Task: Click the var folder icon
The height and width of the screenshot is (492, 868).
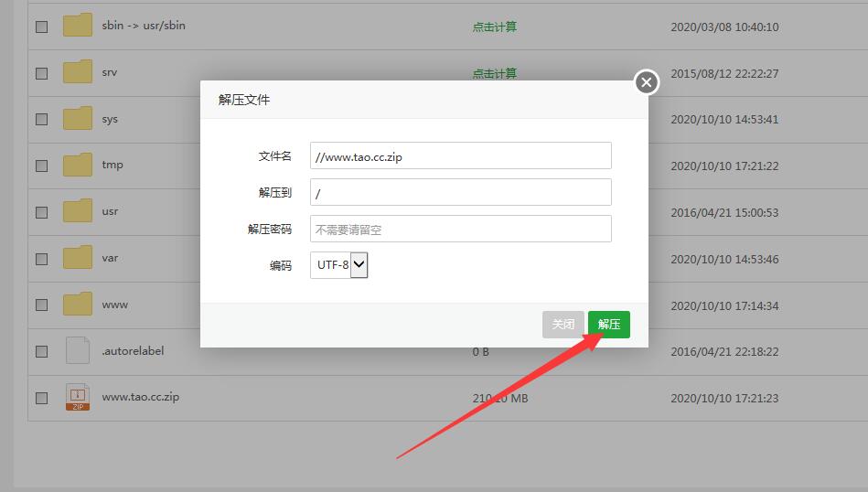Action: [x=78, y=258]
